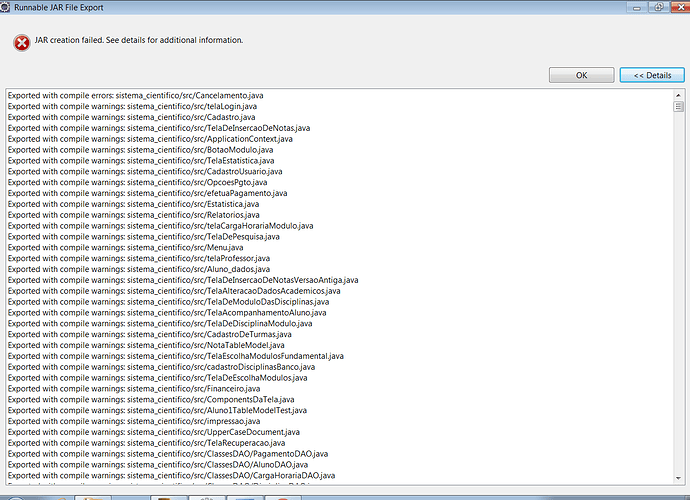The image size is (690, 500).
Task: Select the CadastroDeTurmas.java warning line
Action: click(x=150, y=335)
